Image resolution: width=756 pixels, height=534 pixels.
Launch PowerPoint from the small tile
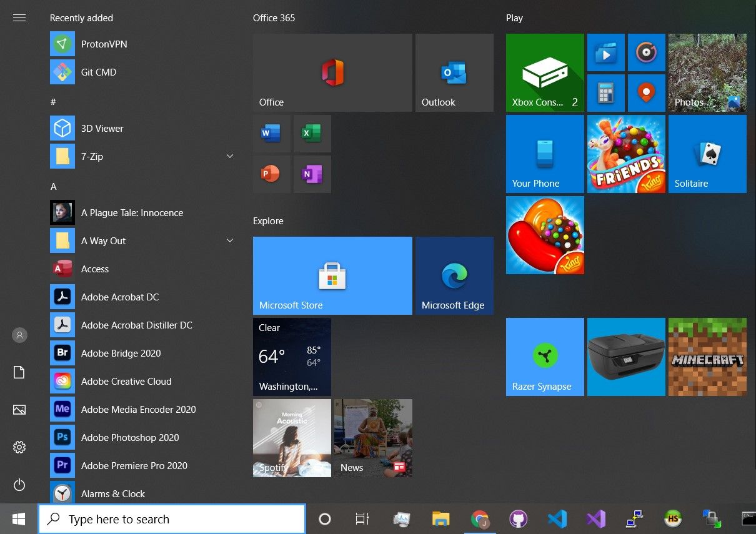tap(272, 174)
